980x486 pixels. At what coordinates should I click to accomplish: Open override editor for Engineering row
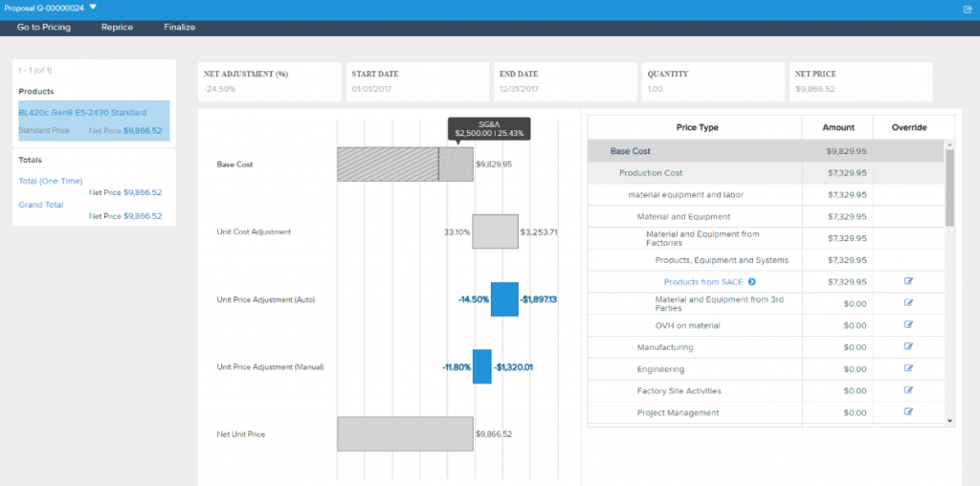pyautogui.click(x=909, y=368)
